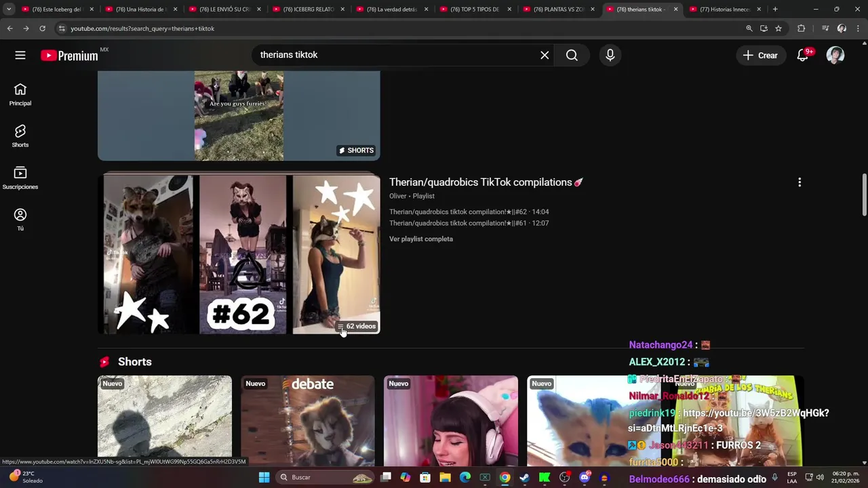Open Shorts from the sidebar

pos(20,136)
